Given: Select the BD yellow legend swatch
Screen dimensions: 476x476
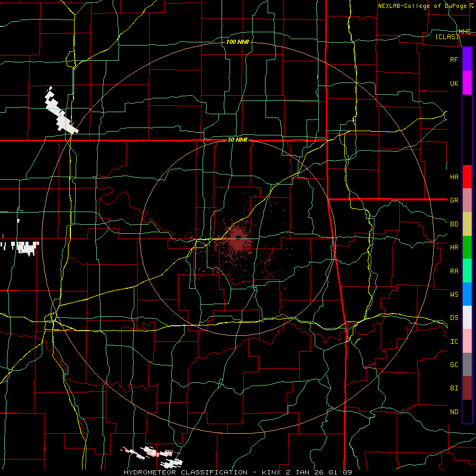Looking at the screenshot, I should pyautogui.click(x=467, y=224).
